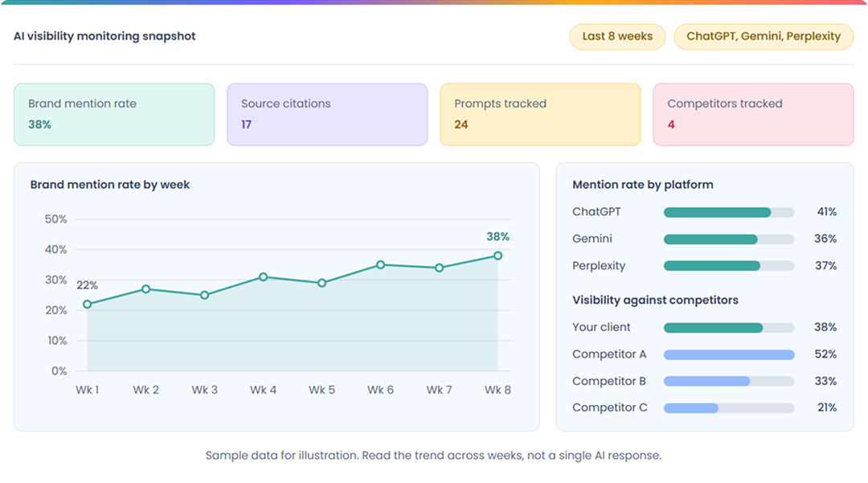Click the Last 8 weeks pill
Image resolution: width=868 pixels, height=483 pixels.
617,36
